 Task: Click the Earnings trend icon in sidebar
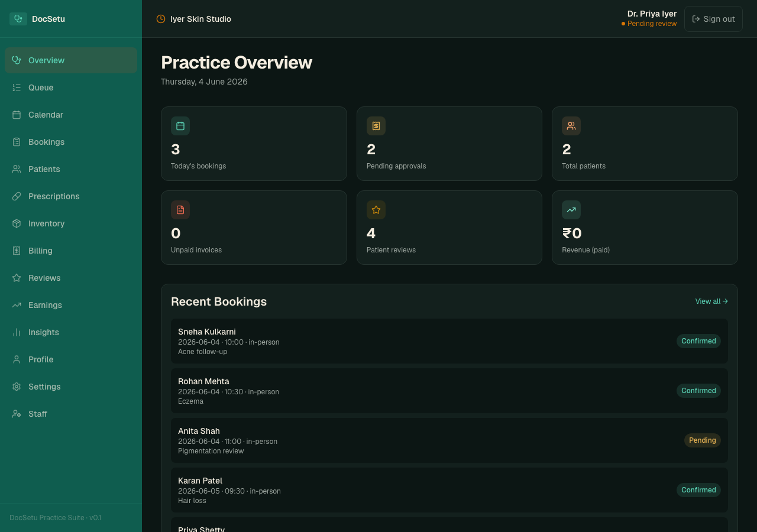(17, 305)
